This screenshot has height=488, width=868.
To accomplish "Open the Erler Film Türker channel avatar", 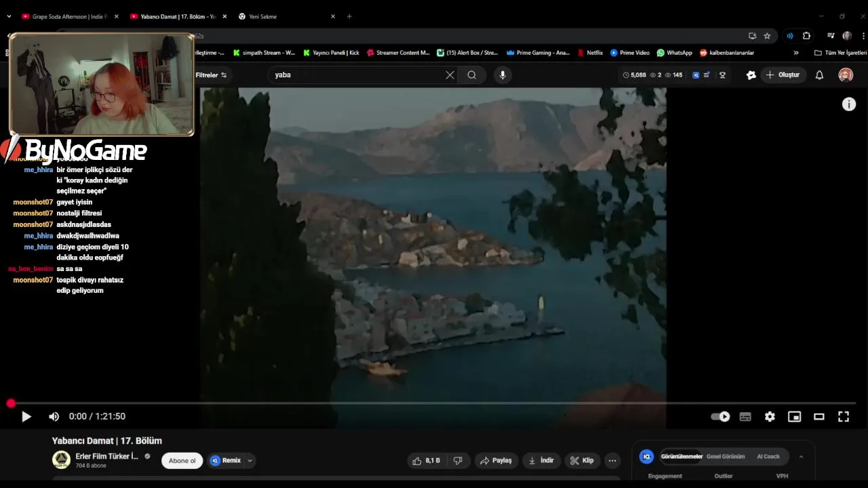I will [x=61, y=460].
